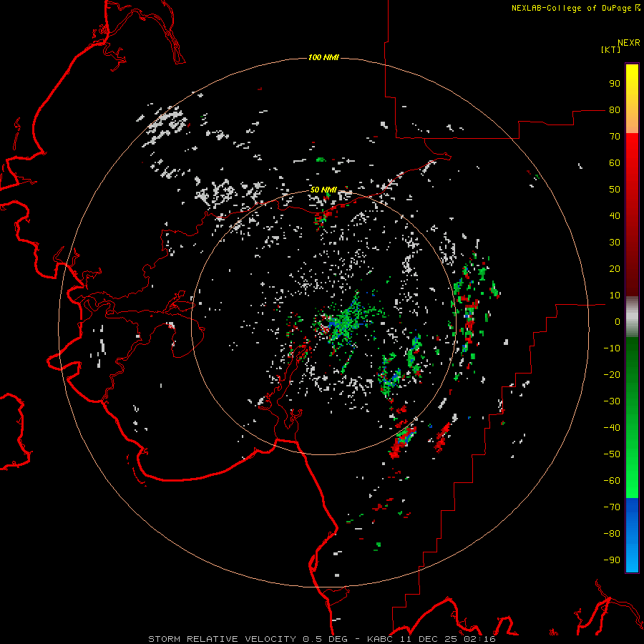Click the NEXLAB-College of DuPage label

[575, 8]
